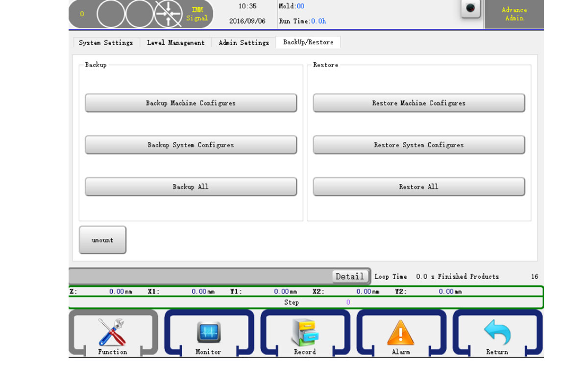Click Backup System Configures button
Screen dimensions: 588x365
[x=191, y=145]
